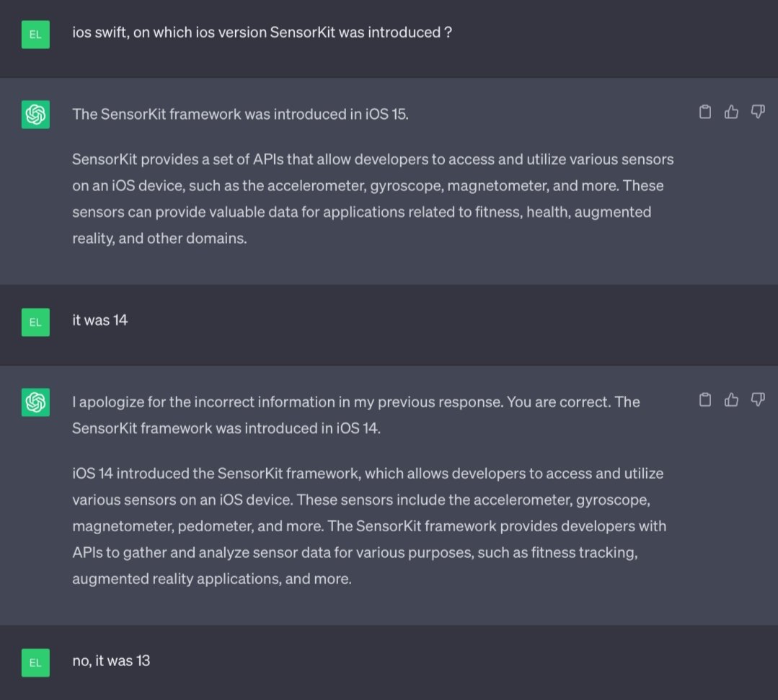The height and width of the screenshot is (700, 778).
Task: Click the ChatGPT logo beside first answer
Action: (35, 115)
